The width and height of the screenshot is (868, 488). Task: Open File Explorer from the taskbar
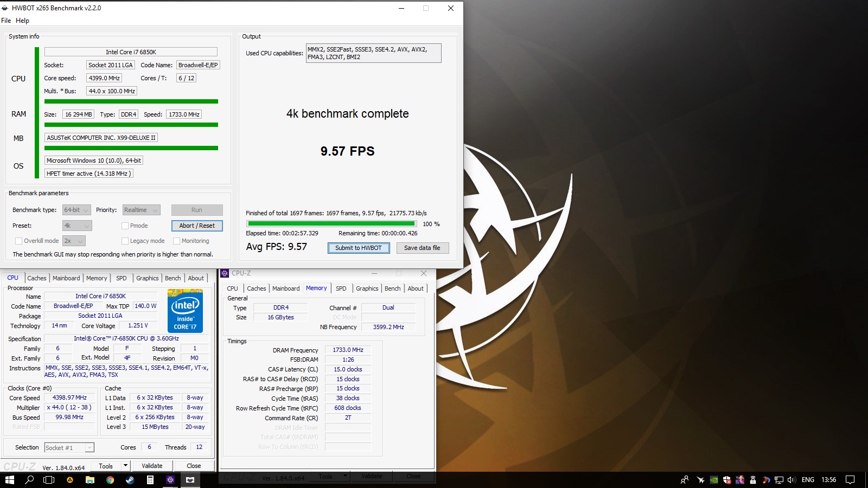pyautogui.click(x=90, y=480)
